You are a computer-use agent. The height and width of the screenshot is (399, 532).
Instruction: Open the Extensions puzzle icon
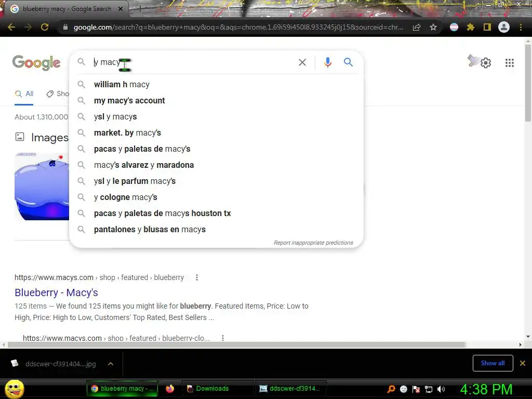pos(470,27)
